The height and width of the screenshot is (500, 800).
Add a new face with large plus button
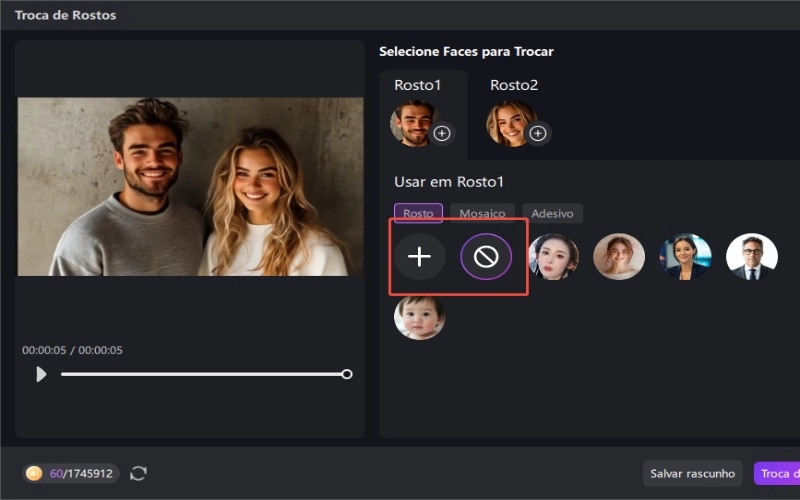point(419,257)
